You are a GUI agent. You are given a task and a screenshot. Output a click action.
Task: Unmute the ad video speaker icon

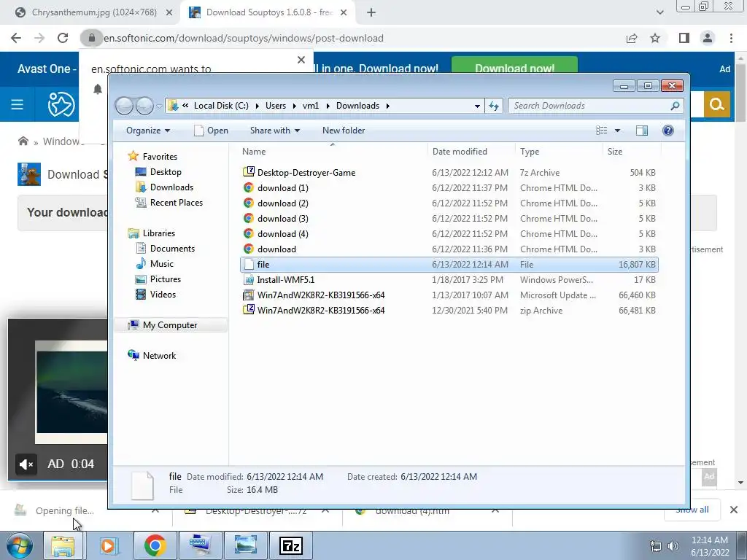(x=26, y=464)
